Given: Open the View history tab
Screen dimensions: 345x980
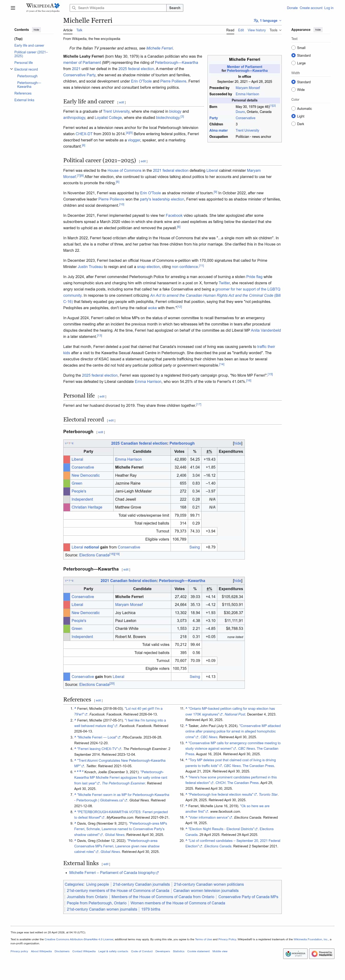Looking at the screenshot, I should 257,30.
